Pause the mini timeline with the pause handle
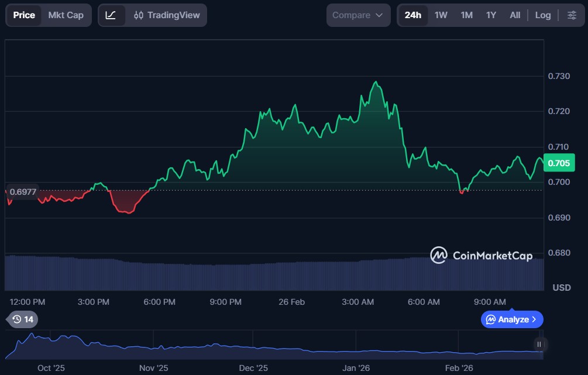This screenshot has width=588, height=375. (539, 345)
